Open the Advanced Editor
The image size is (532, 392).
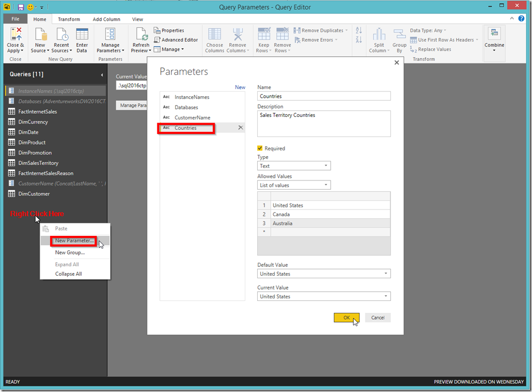point(176,40)
